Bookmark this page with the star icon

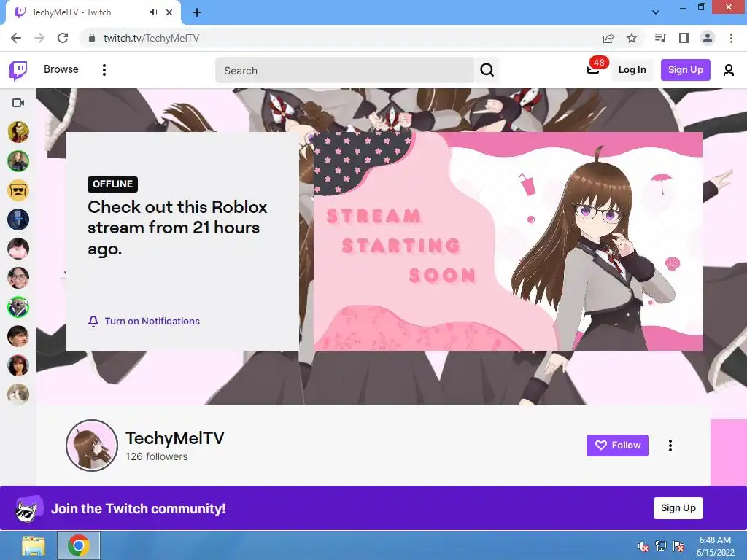(x=632, y=38)
